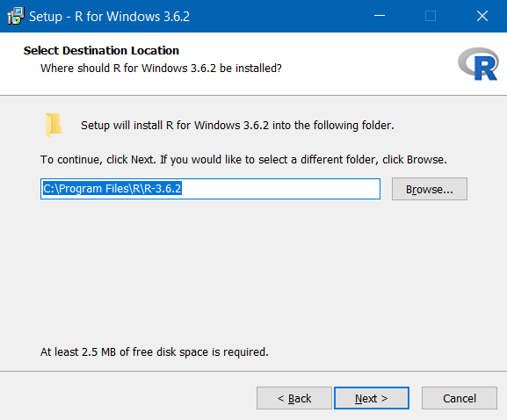Click the 'At least 2.5 MB' disk space note
Viewport: 507px width, 420px height.
[155, 351]
